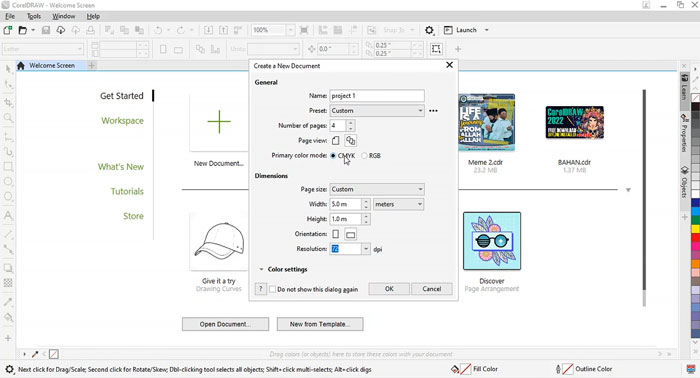Select the Zoom magnifier tool
Image resolution: width=700 pixels, height=378 pixels.
click(8, 117)
